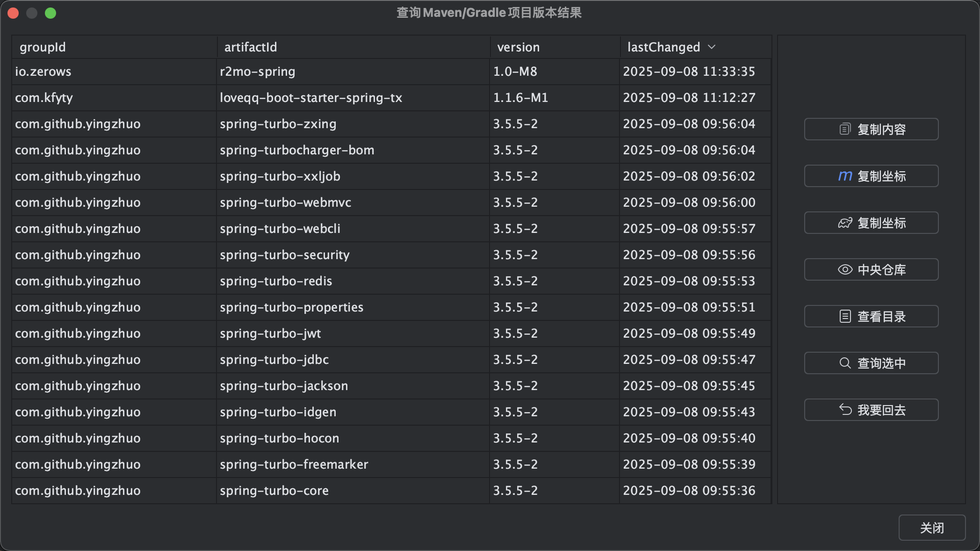Viewport: 980px width, 551px height.
Task: Click the 复制内容 button
Action: [x=871, y=129]
